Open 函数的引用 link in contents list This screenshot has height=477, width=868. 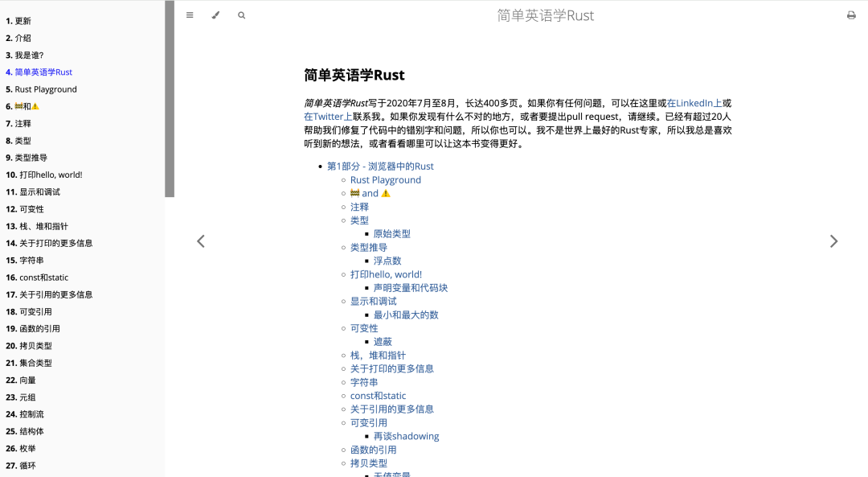(374, 450)
